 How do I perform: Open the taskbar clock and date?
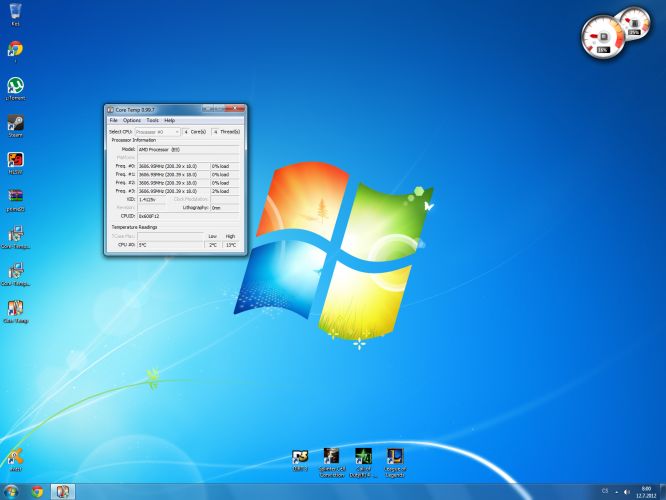(x=646, y=492)
